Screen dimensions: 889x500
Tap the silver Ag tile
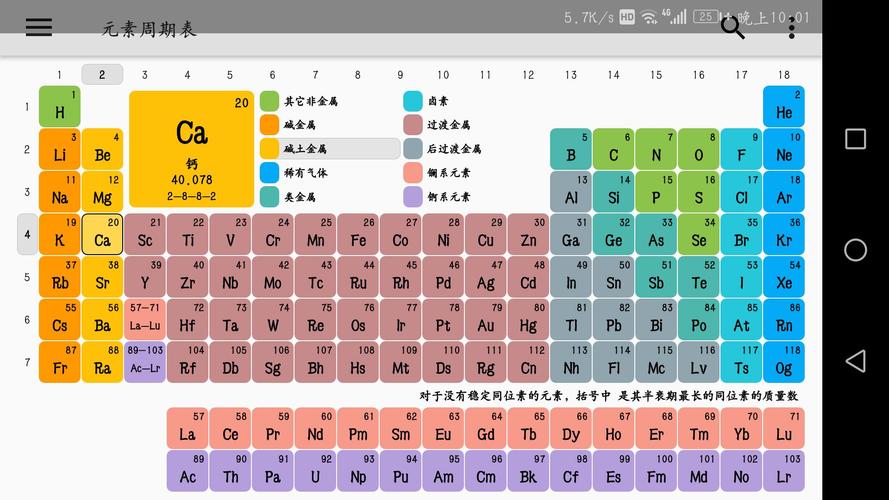[x=485, y=277]
